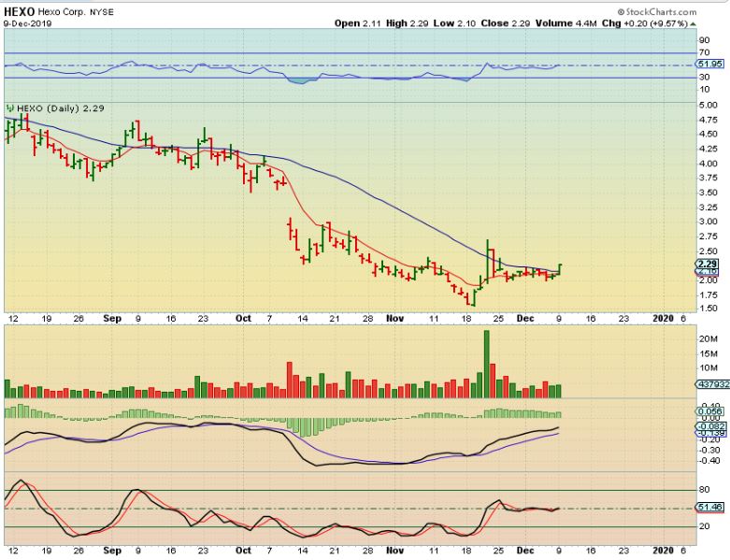Screen dimensions: 730x560
Task: Click the MACD value tag -0.082
Action: click(x=711, y=426)
